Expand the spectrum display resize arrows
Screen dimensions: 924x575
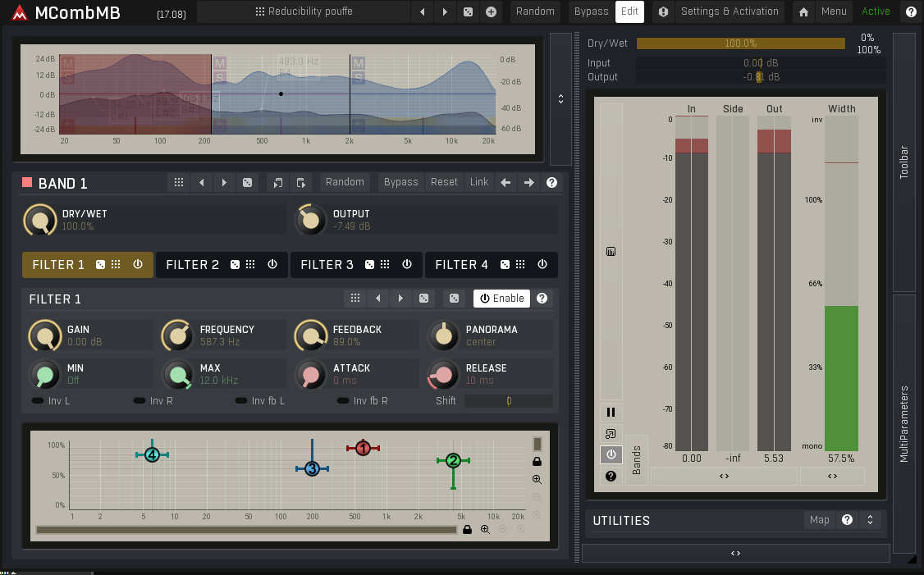click(x=560, y=99)
